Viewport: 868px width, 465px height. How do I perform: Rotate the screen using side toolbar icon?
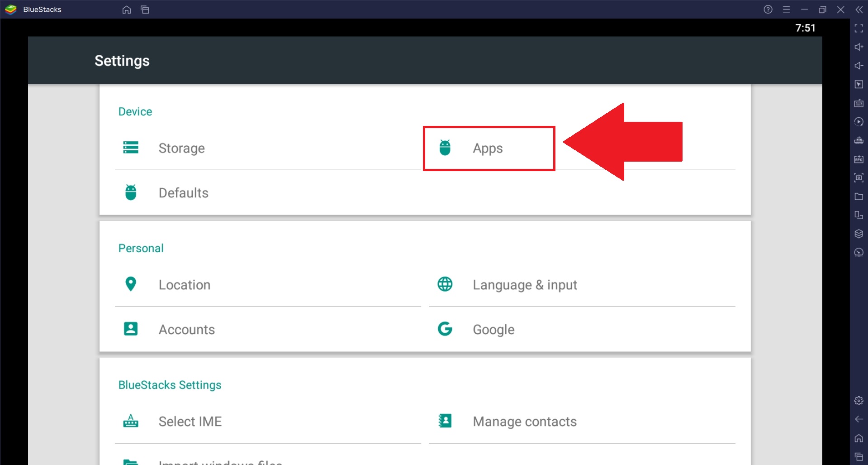(x=859, y=215)
